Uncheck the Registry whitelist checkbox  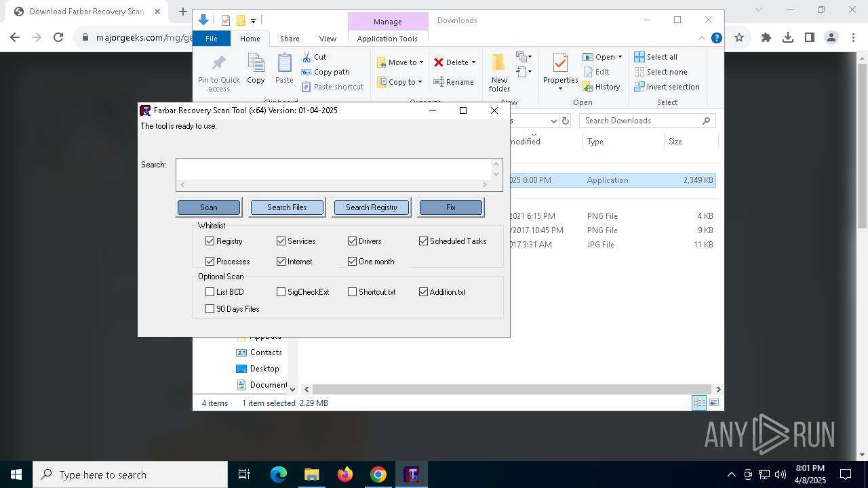[210, 241]
